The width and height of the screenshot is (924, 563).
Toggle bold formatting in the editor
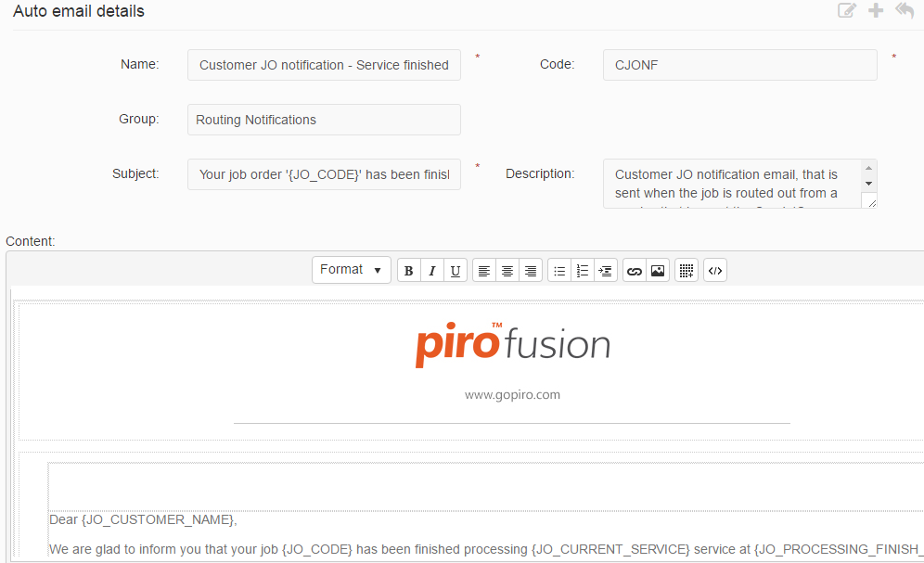click(x=409, y=271)
